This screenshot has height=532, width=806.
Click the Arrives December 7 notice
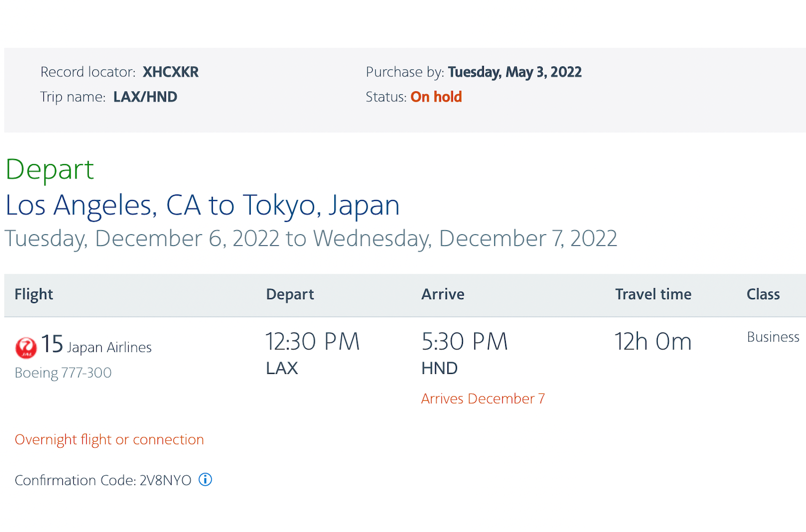(x=483, y=399)
